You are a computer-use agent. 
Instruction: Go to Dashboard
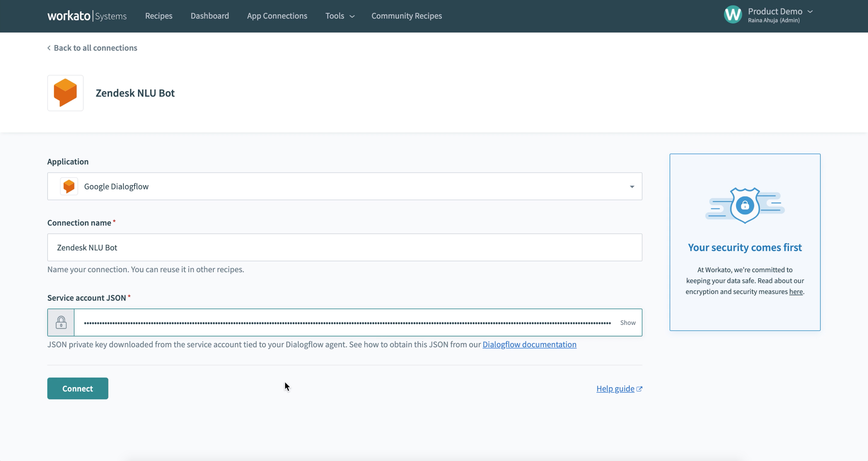[x=210, y=16]
